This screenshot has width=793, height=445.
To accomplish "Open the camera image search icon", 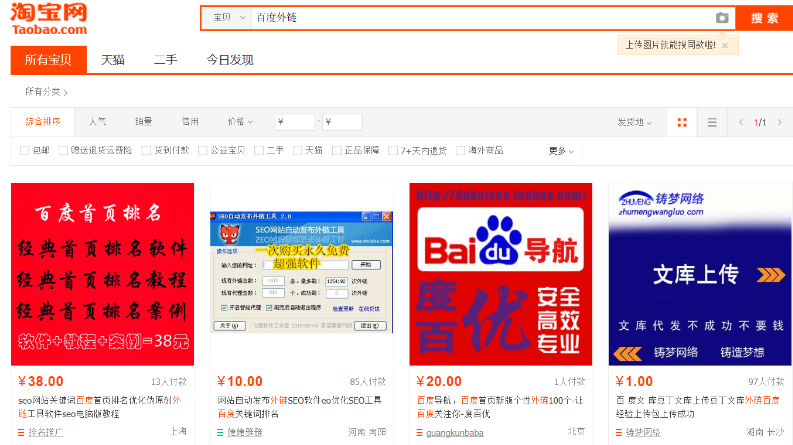I will coord(722,18).
